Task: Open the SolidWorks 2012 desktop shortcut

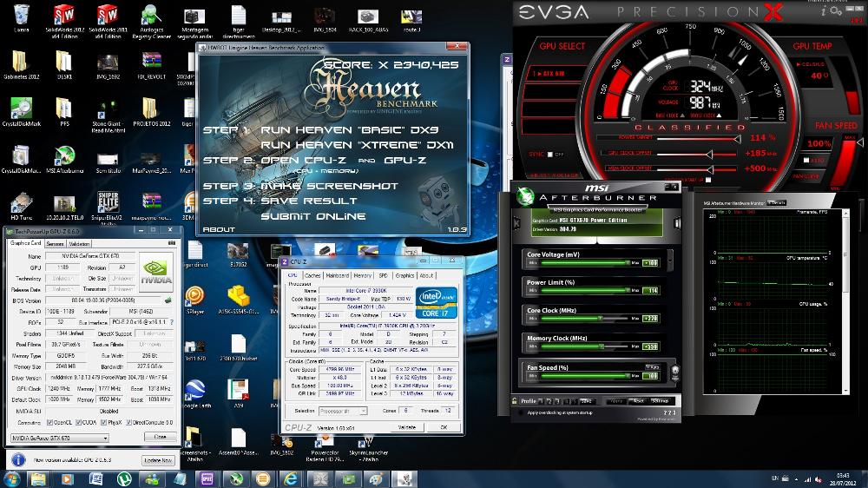Action: 64,21
